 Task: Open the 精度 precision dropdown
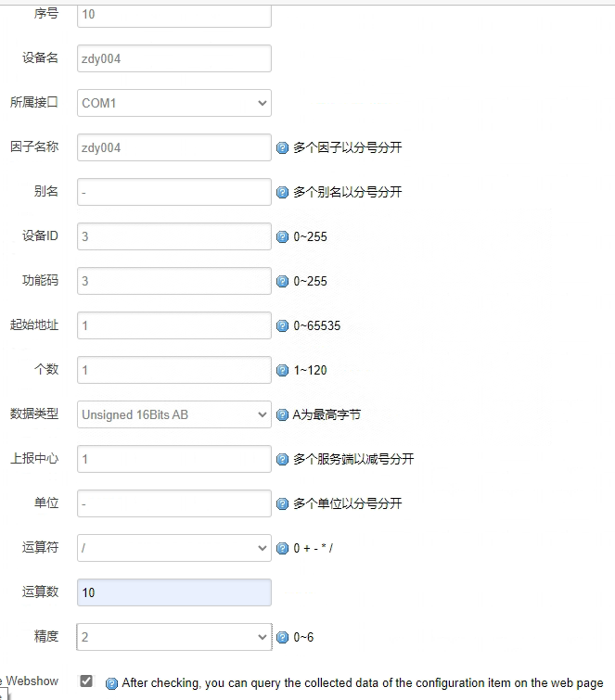[x=174, y=637]
